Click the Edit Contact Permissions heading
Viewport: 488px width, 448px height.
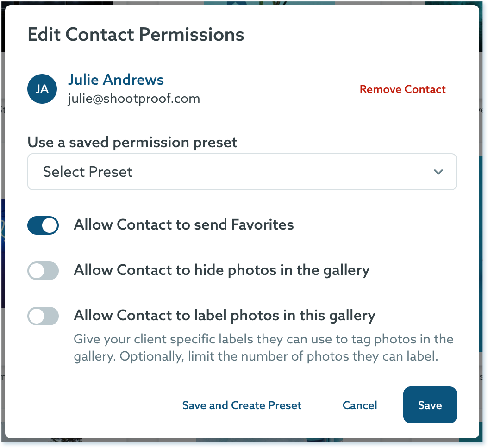tap(136, 35)
